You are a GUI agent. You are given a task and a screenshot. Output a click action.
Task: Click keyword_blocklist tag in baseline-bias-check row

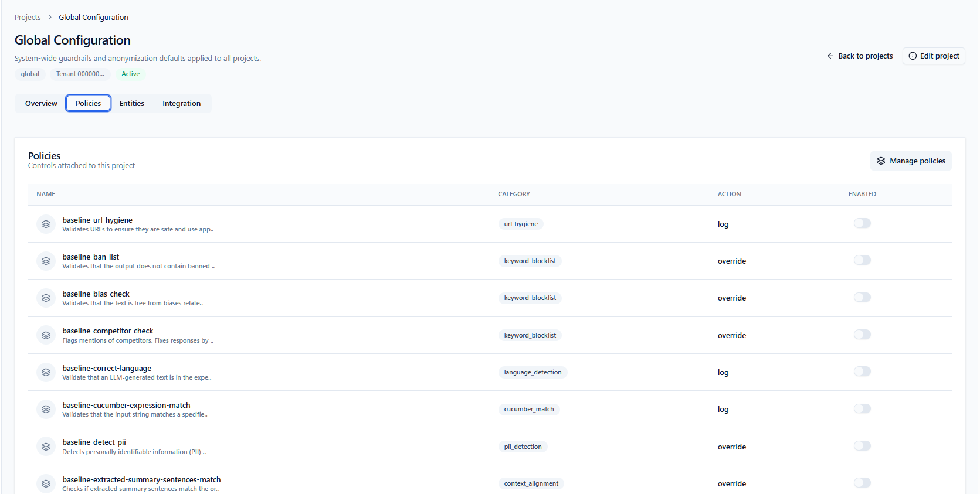point(530,298)
